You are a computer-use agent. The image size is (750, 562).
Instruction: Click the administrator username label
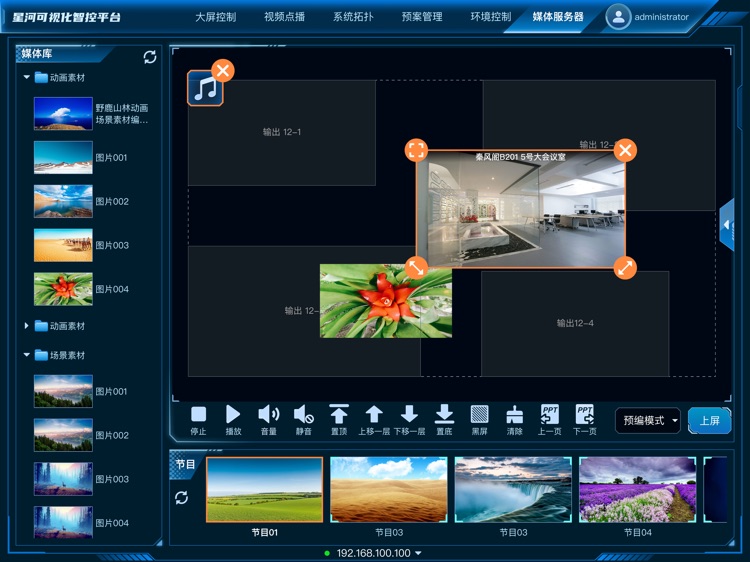point(661,17)
